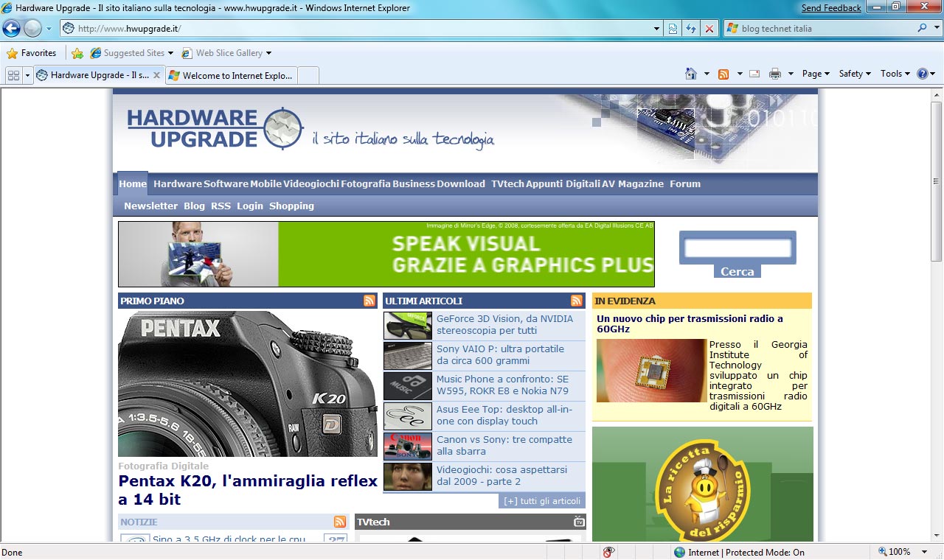Screen dimensions: 944x560
Task: Click the Refresh page icon
Action: (691, 29)
